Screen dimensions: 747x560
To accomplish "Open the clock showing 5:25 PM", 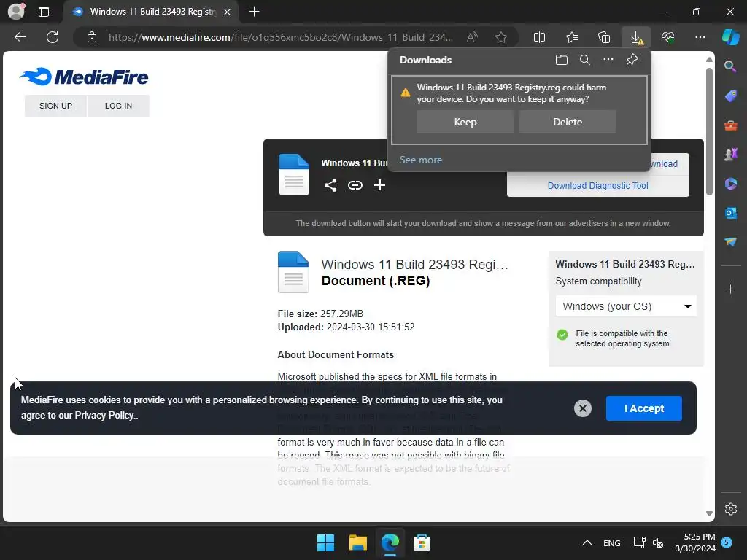I will pyautogui.click(x=695, y=542).
